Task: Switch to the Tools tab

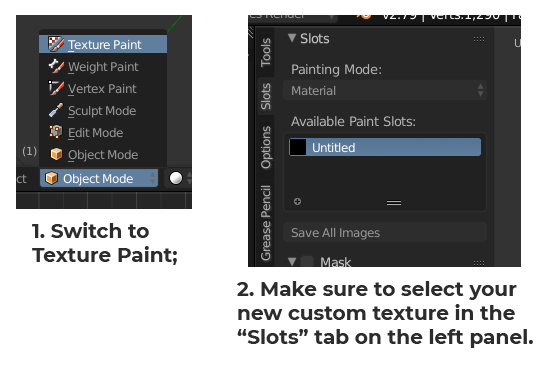Action: coord(266,53)
